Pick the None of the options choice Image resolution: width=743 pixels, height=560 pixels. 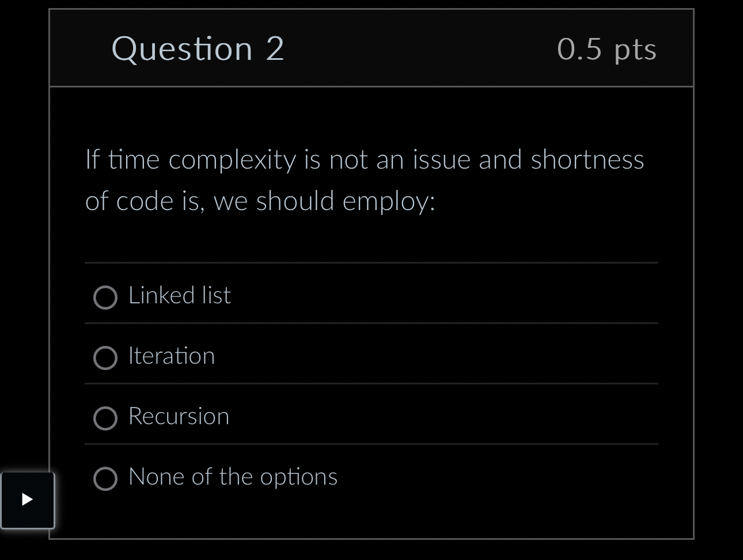(105, 479)
